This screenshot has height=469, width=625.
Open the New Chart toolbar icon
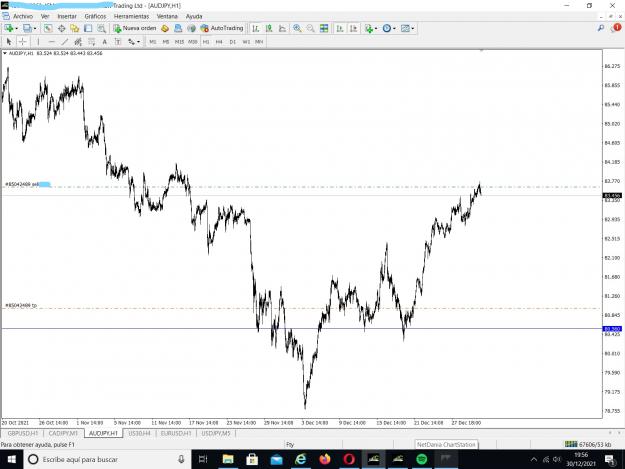coord(9,28)
